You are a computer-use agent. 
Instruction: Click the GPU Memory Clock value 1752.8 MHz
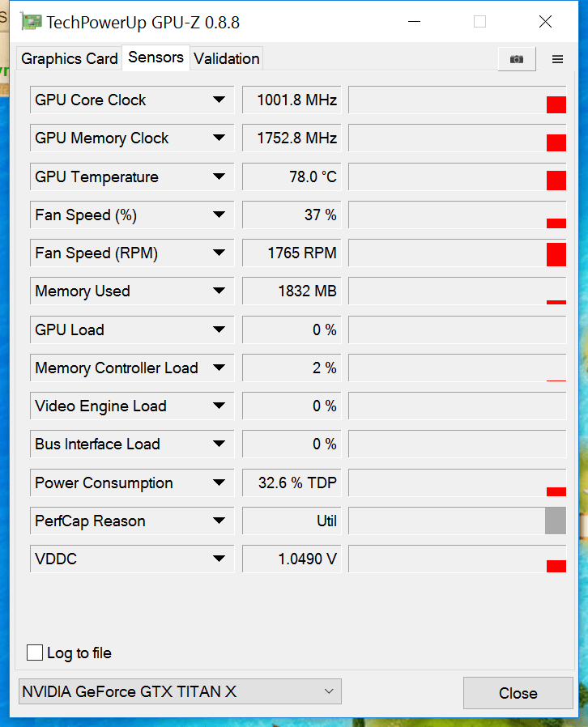(x=292, y=138)
